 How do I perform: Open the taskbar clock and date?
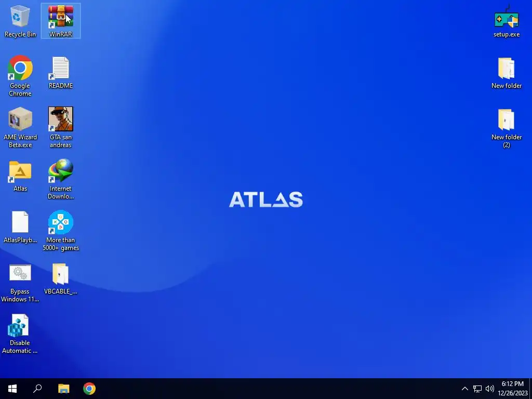[x=512, y=389]
